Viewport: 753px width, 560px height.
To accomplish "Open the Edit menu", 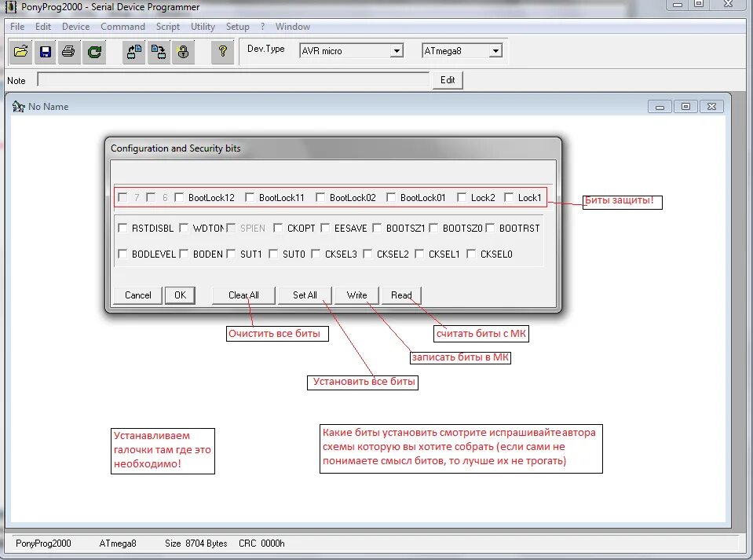I will pos(43,27).
